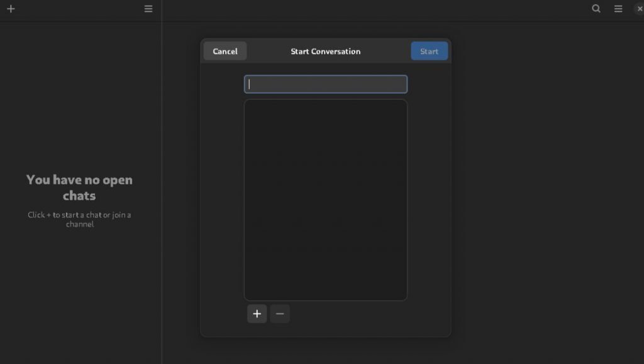Image resolution: width=644 pixels, height=364 pixels.
Task: Click the blue Start action
Action: [x=429, y=51]
